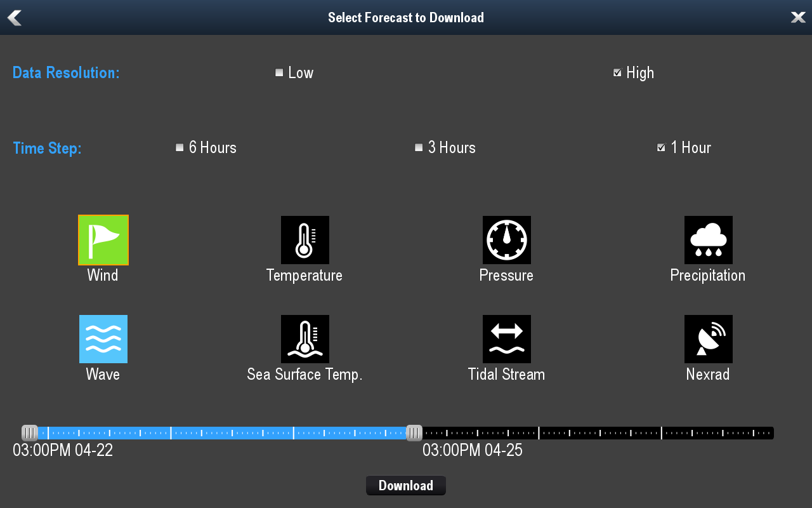Click the Temperature label text
Screen dimensions: 812x508
pos(304,276)
